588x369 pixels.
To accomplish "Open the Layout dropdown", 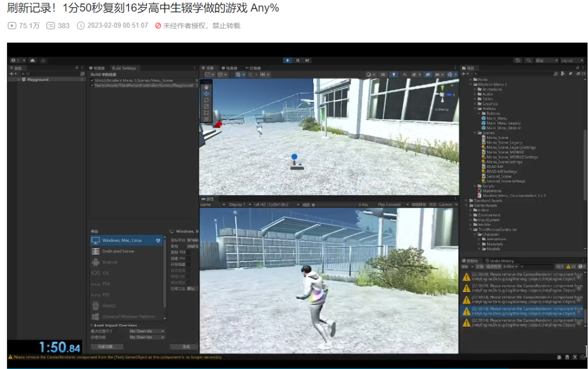I will [572, 61].
